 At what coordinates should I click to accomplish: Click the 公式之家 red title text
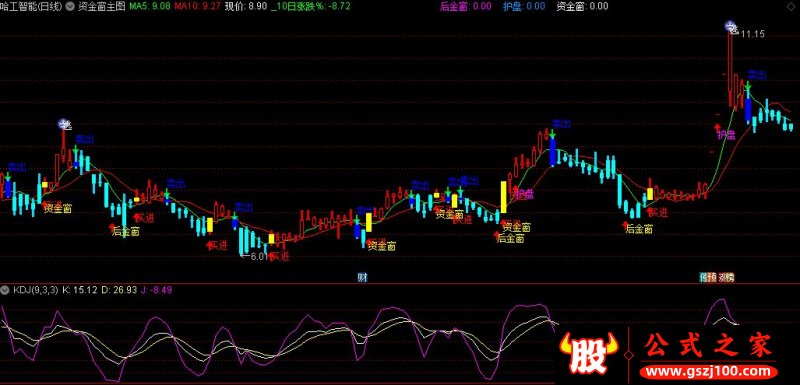(x=709, y=347)
